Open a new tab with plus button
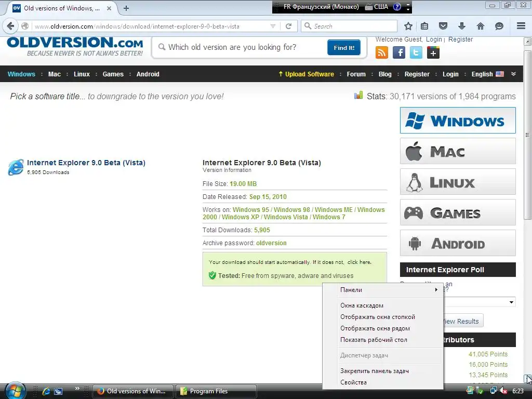Image resolution: width=532 pixels, height=399 pixels. 126,8
